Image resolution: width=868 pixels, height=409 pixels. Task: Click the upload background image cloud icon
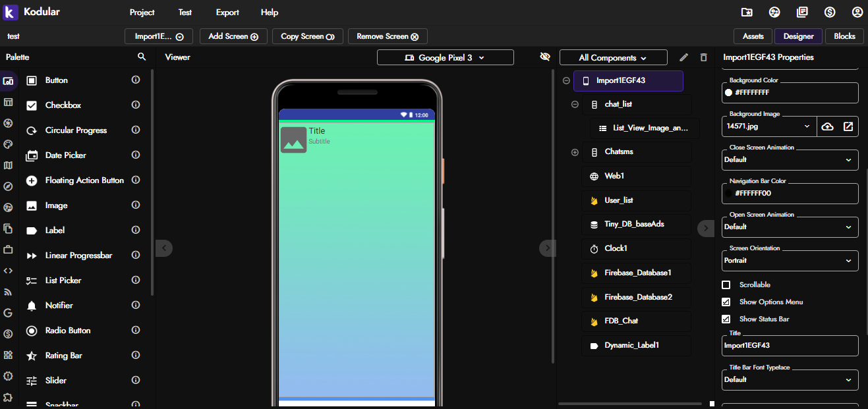pos(827,126)
